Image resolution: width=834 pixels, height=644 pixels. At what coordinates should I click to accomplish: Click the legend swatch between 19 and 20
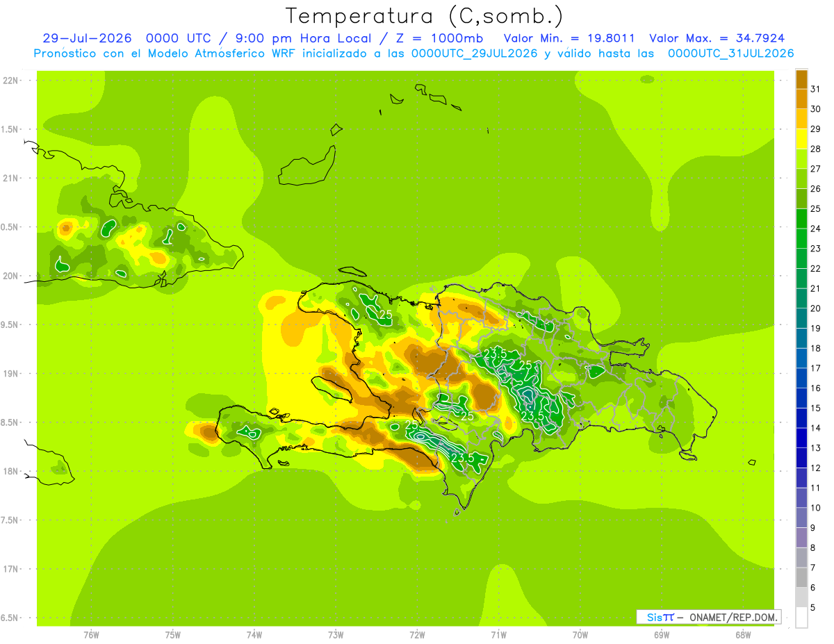click(801, 318)
